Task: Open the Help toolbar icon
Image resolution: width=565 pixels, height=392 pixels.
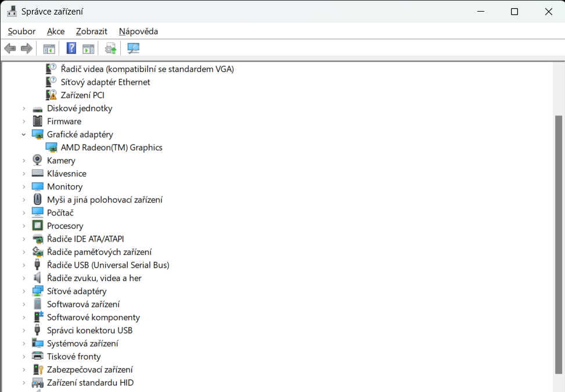Action: click(x=71, y=48)
